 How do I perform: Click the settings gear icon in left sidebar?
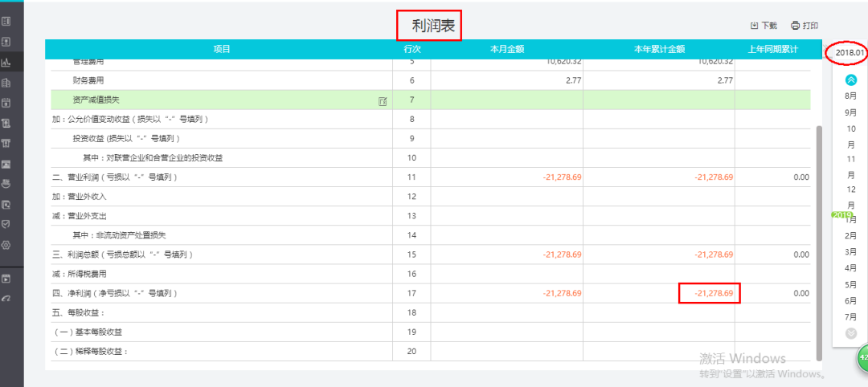point(6,245)
